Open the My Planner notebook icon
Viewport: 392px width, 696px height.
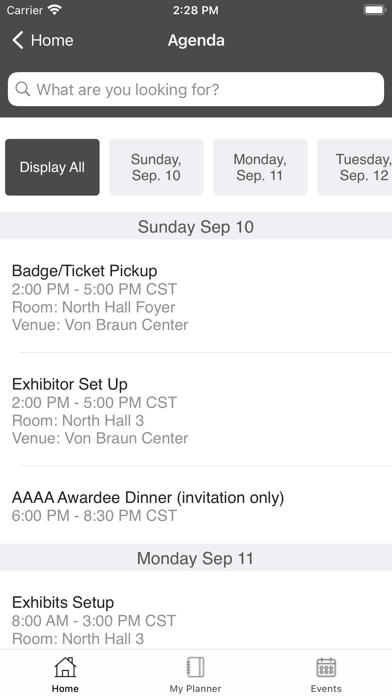[195, 667]
